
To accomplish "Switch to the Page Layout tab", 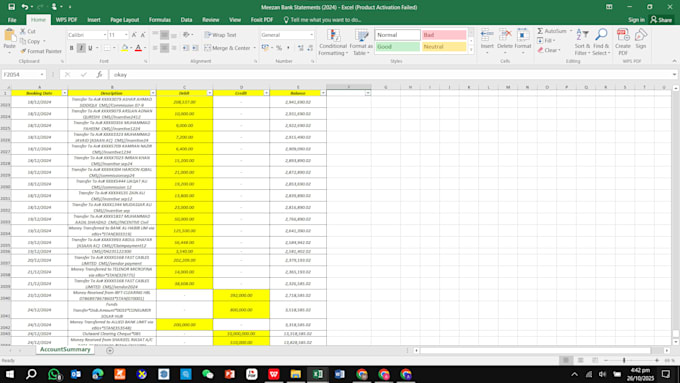I will click(x=124, y=20).
